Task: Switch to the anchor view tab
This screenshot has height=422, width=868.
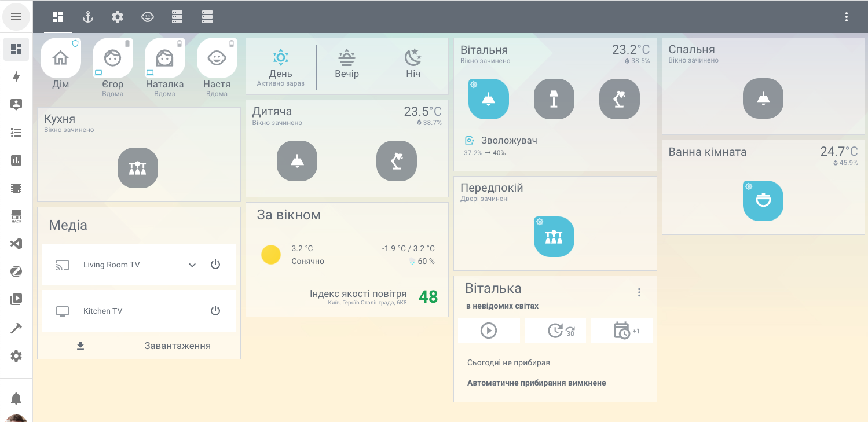Action: pyautogui.click(x=87, y=17)
